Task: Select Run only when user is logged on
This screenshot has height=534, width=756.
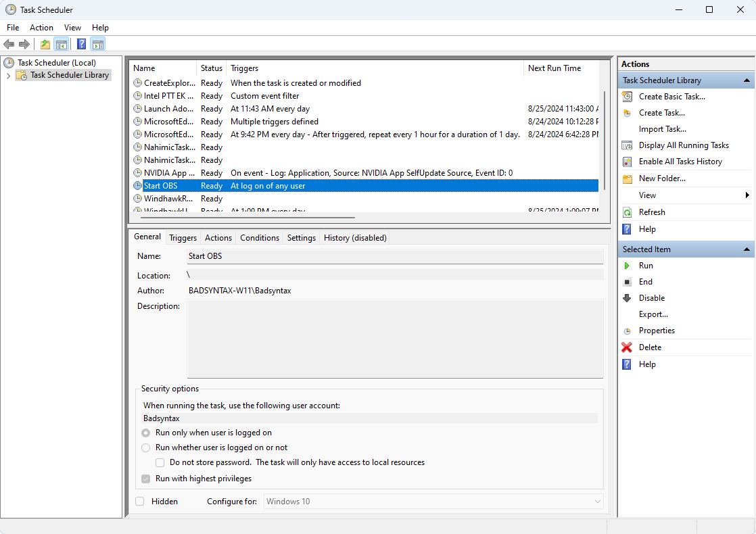Action: pyautogui.click(x=145, y=433)
